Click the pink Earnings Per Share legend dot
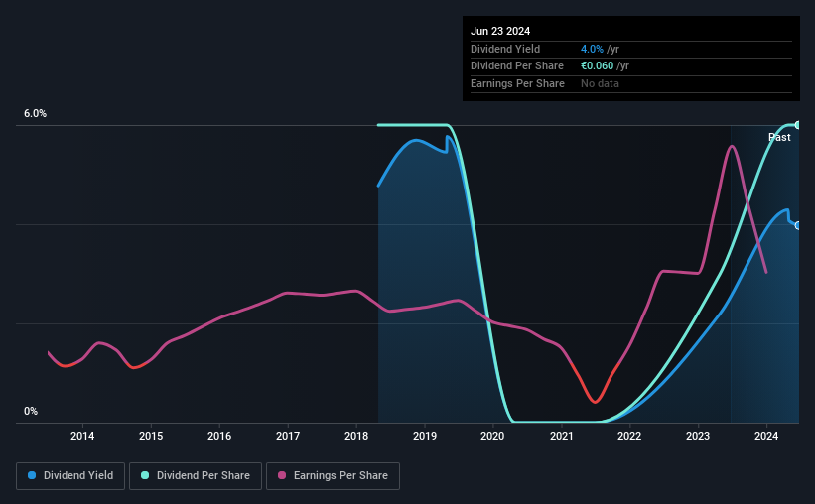The image size is (815, 504). pos(282,475)
